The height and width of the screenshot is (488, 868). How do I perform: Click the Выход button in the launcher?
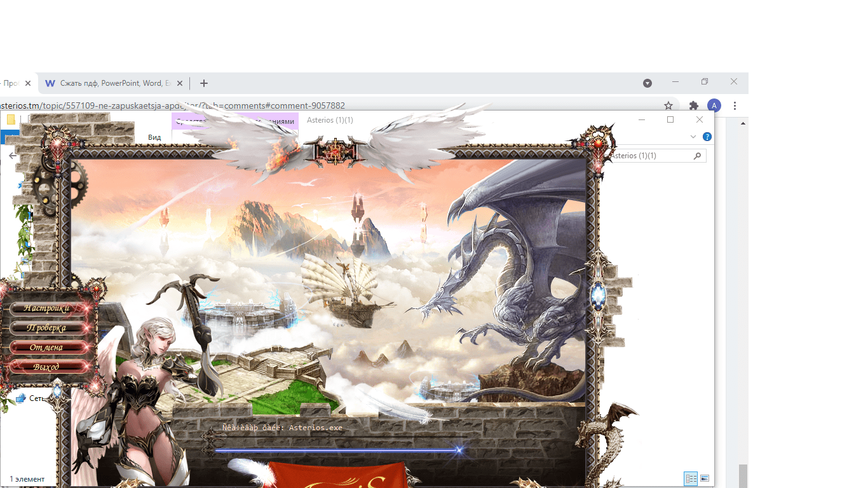49,367
